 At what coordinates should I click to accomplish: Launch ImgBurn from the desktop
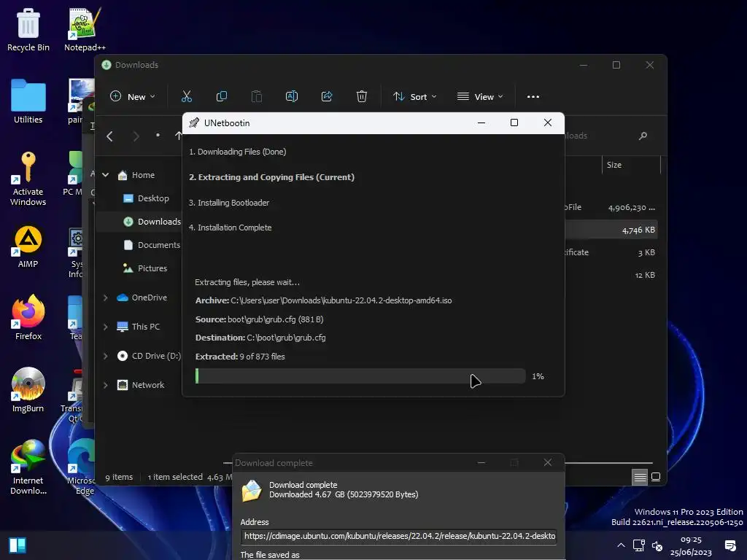(28, 390)
